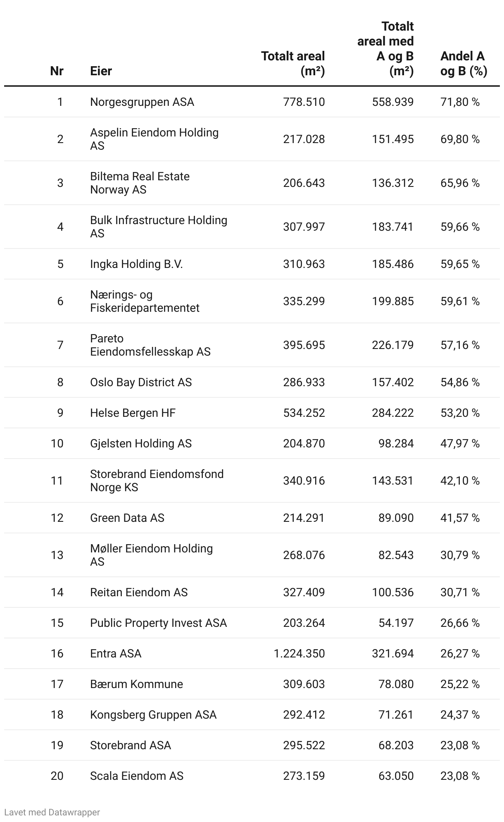The width and height of the screenshot is (504, 822).
Task: Click the Bærum Kommune owner name
Action: pos(136,684)
